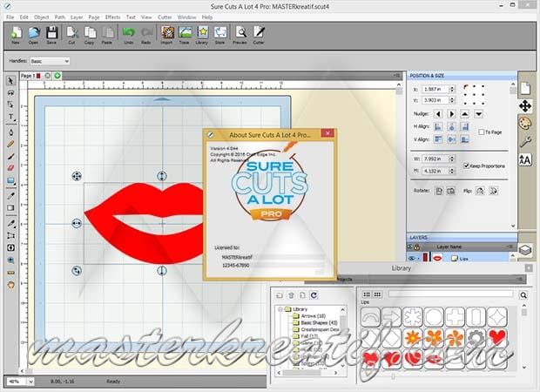Click the Library search input field
This screenshot has height=392, width=540.
tap(451, 294)
